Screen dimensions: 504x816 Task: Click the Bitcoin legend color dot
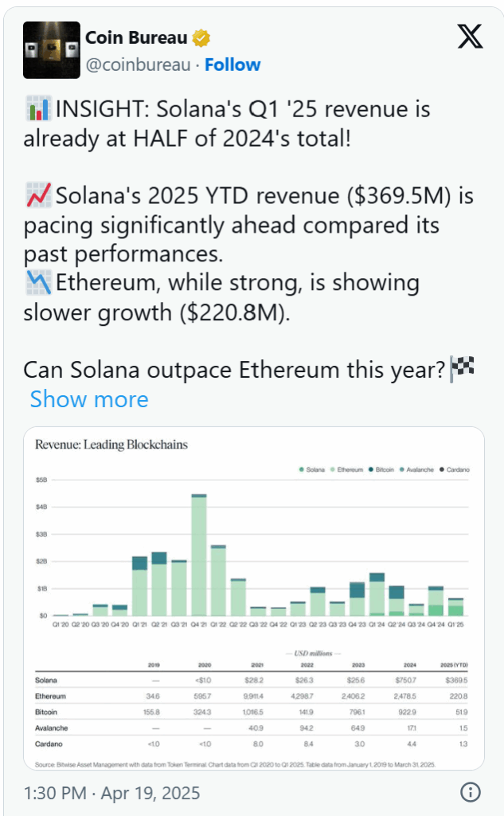[370, 470]
